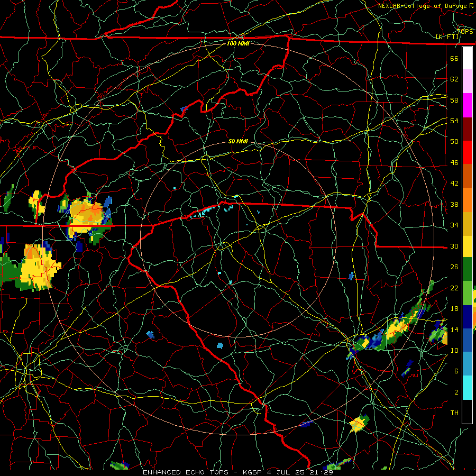Click the "58" legend value

454,100
